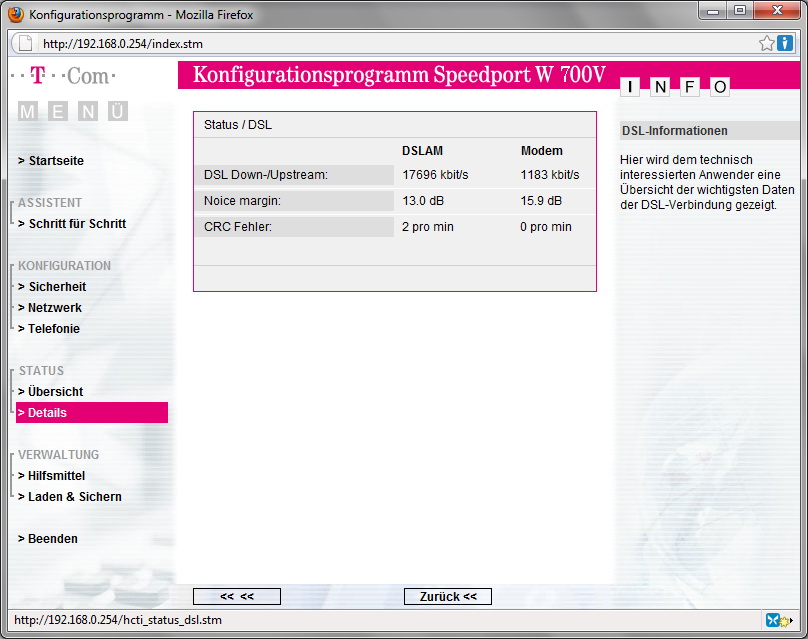Click the 15.9 dB noise margin value

[541, 201]
